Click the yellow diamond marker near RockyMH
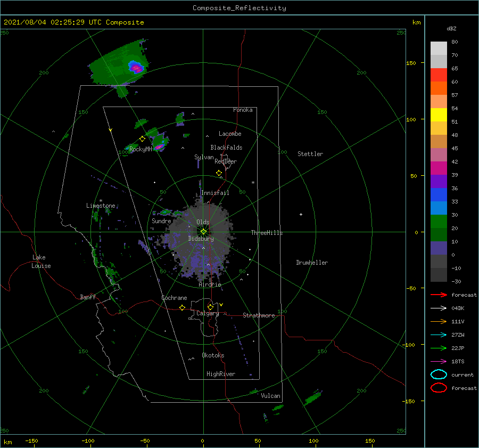The height and width of the screenshot is (448, 479). point(142,139)
